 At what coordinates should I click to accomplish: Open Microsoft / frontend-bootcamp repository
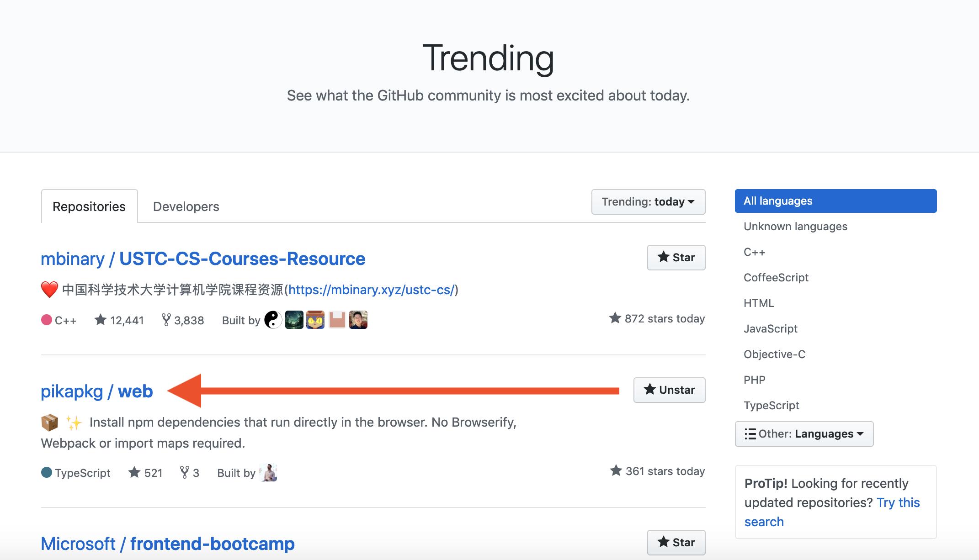point(168,544)
